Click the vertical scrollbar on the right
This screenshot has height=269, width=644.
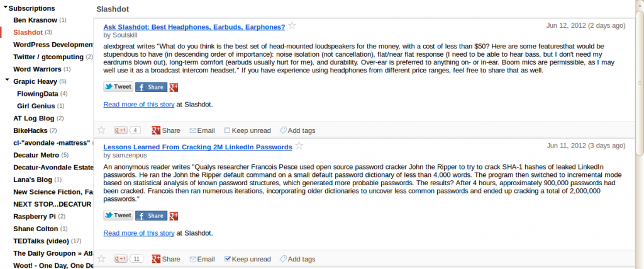(639, 83)
